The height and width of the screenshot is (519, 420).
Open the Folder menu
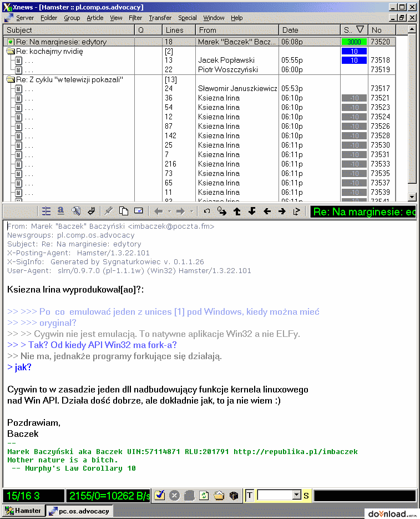49,18
